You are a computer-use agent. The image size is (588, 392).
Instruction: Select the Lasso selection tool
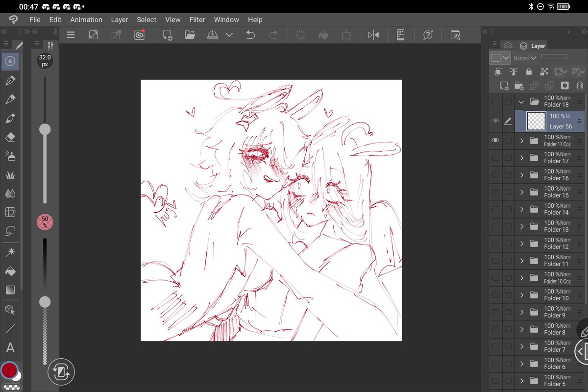tap(10, 231)
